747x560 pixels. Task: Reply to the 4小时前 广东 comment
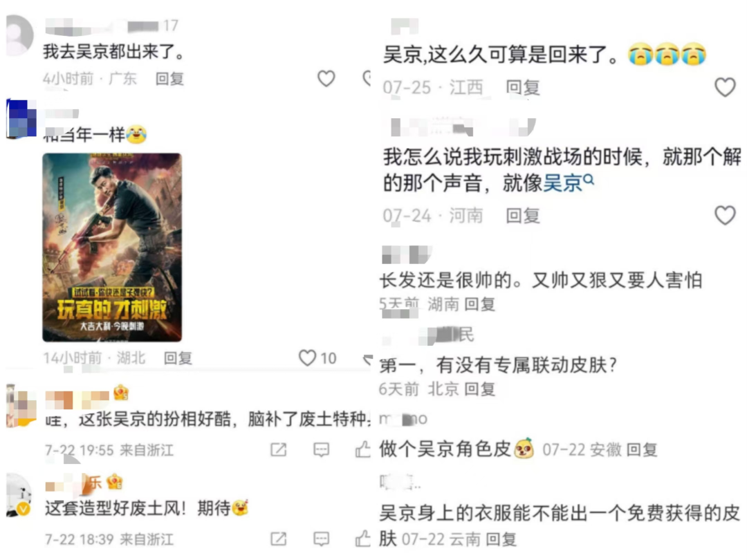(x=169, y=79)
